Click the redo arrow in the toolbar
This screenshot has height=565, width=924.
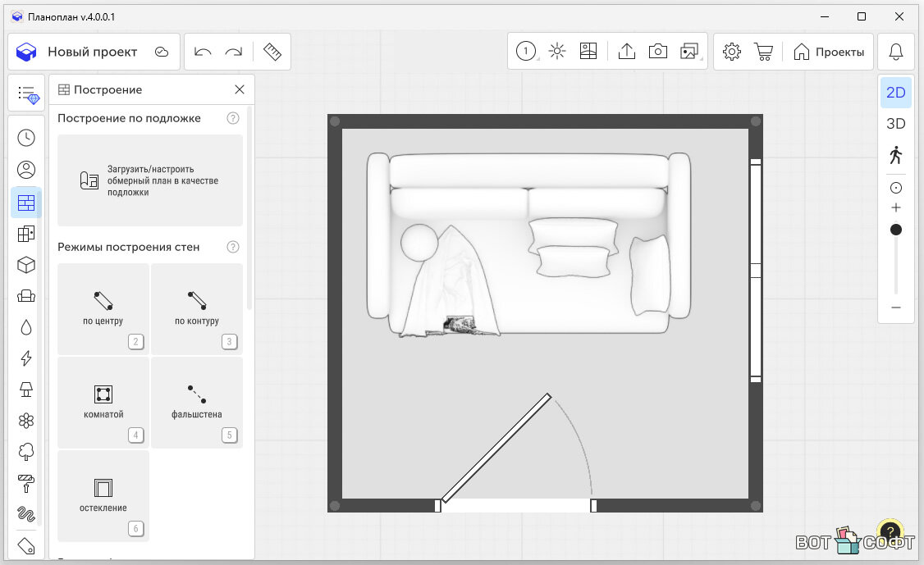click(234, 52)
